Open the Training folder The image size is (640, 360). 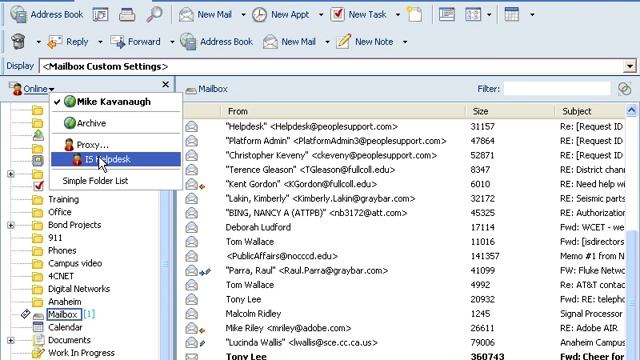(x=63, y=200)
